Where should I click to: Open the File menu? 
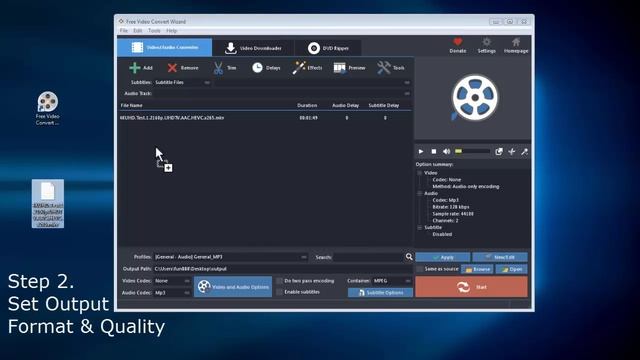click(124, 31)
